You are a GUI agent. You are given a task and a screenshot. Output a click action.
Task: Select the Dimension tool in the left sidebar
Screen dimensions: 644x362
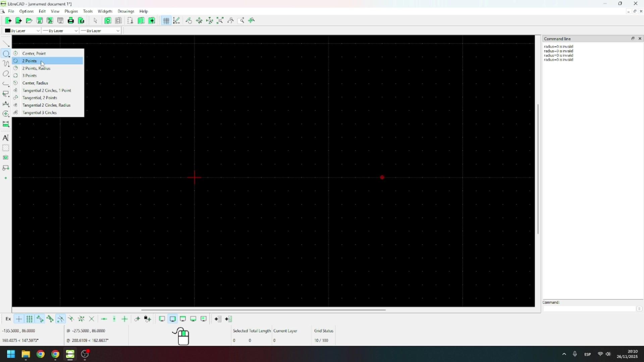6,104
